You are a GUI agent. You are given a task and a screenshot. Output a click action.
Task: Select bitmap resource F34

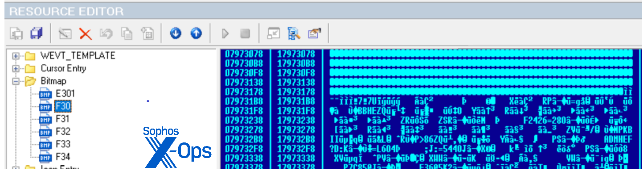click(x=63, y=157)
